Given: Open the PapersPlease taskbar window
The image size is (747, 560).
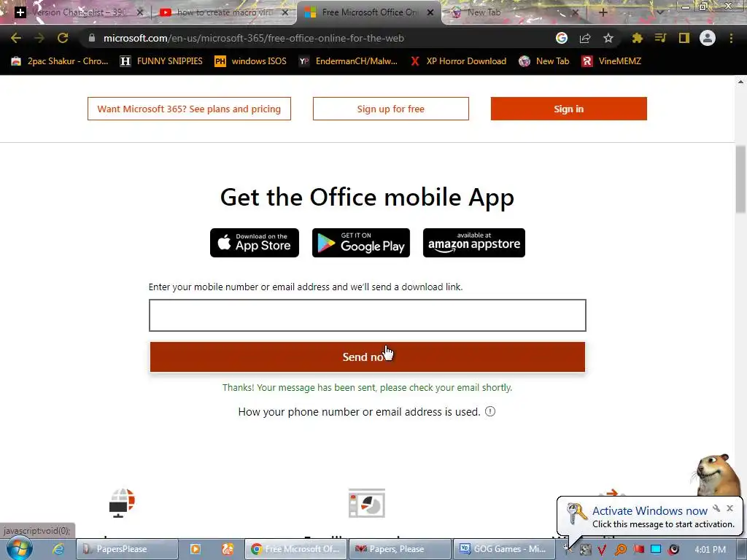Looking at the screenshot, I should [127, 549].
